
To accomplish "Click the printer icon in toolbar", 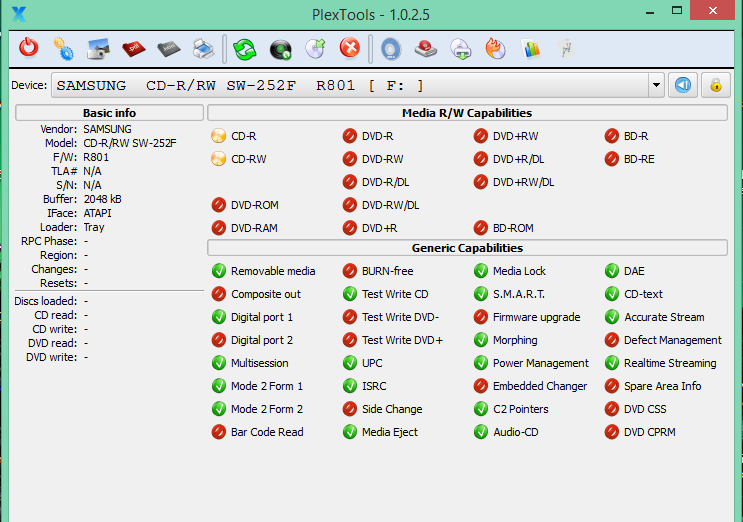I will [204, 48].
